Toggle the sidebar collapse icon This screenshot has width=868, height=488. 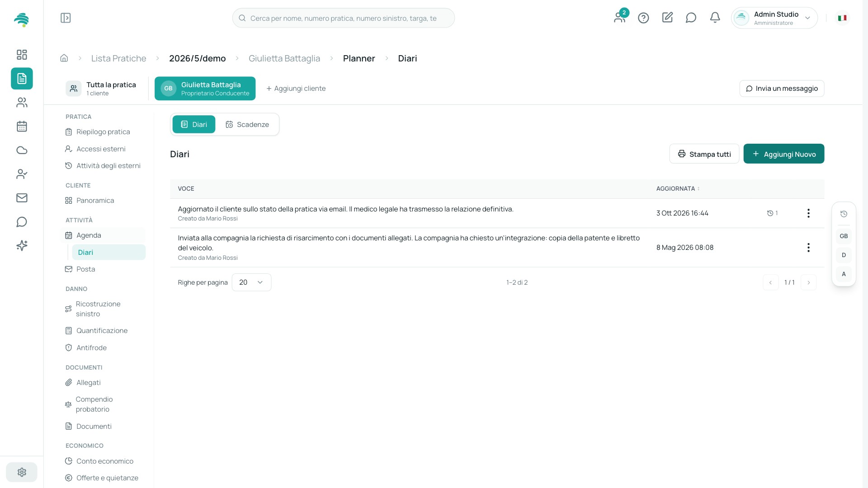click(x=66, y=18)
